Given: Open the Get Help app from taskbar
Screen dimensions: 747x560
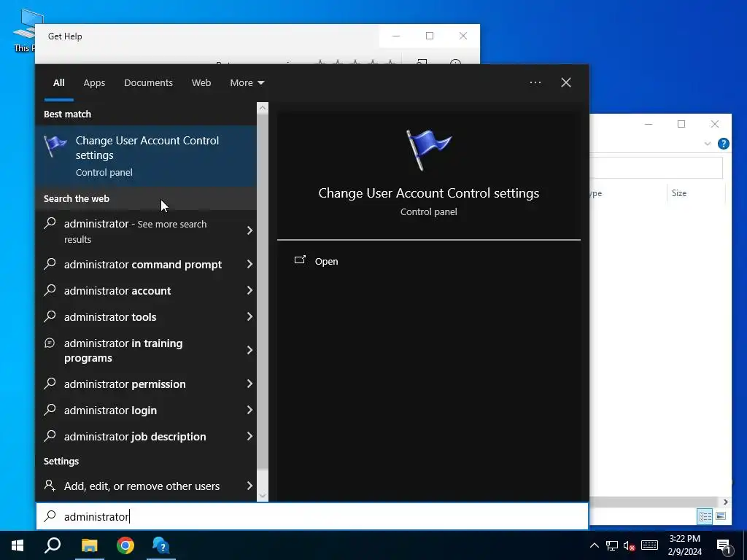Looking at the screenshot, I should (161, 545).
